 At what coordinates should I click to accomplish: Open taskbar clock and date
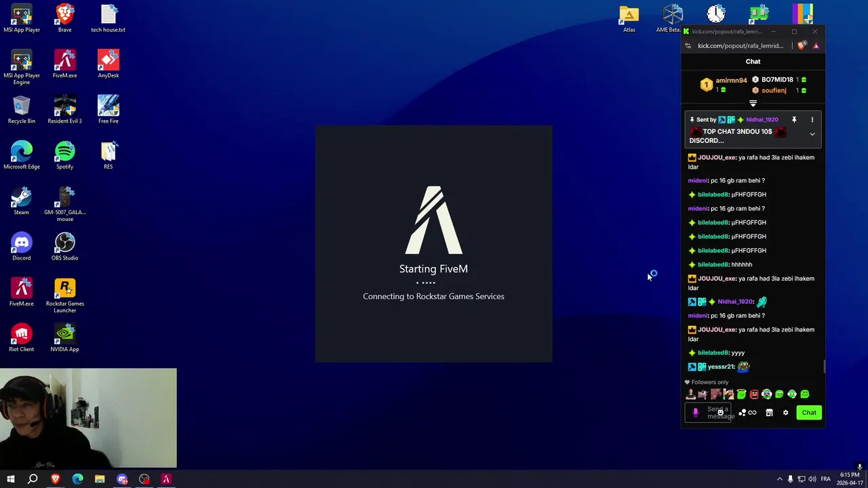[850, 479]
